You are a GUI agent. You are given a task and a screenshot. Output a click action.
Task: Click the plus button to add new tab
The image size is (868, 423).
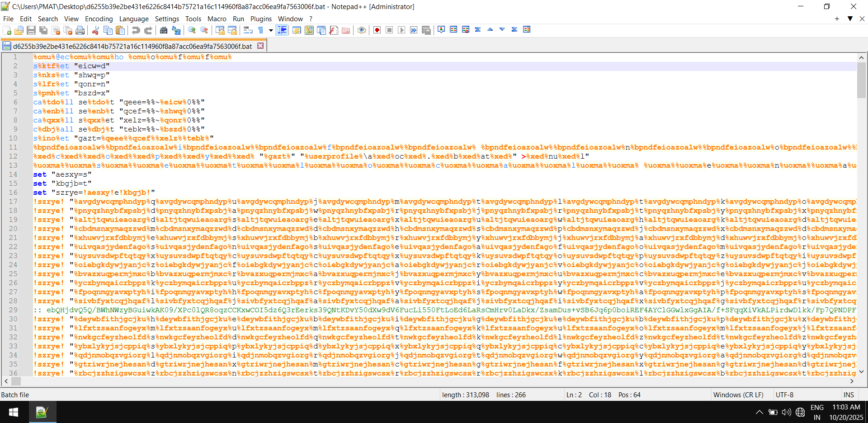837,19
